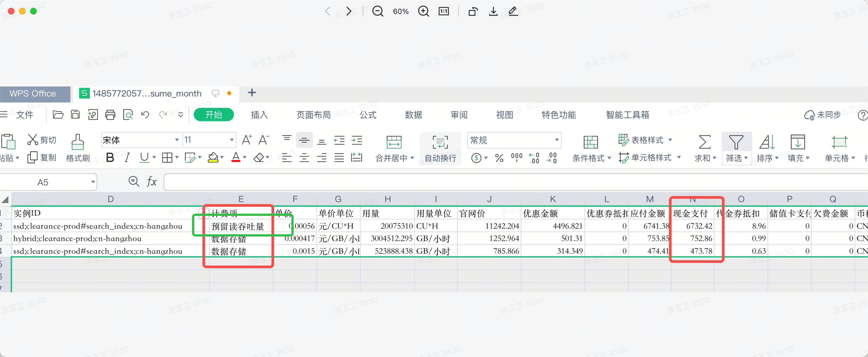
Task: Open number format dropdown 常规
Action: coord(557,140)
